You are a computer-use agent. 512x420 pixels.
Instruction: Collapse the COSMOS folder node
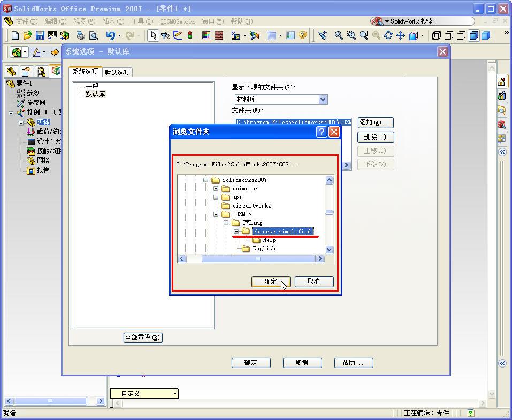216,214
